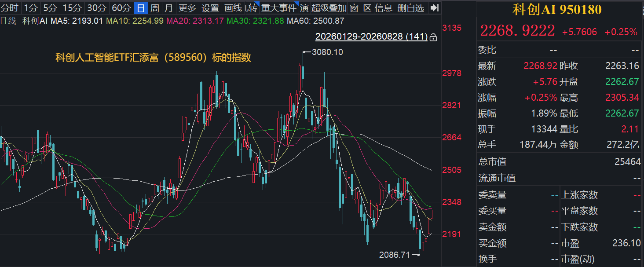Click the 昨收 2263.16 value
Viewport: 644px width, 267px height.
[622, 66]
